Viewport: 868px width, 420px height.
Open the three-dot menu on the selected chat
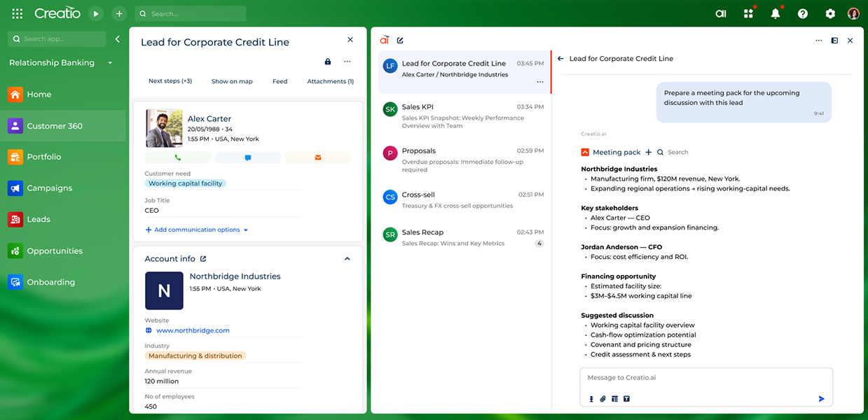539,82
